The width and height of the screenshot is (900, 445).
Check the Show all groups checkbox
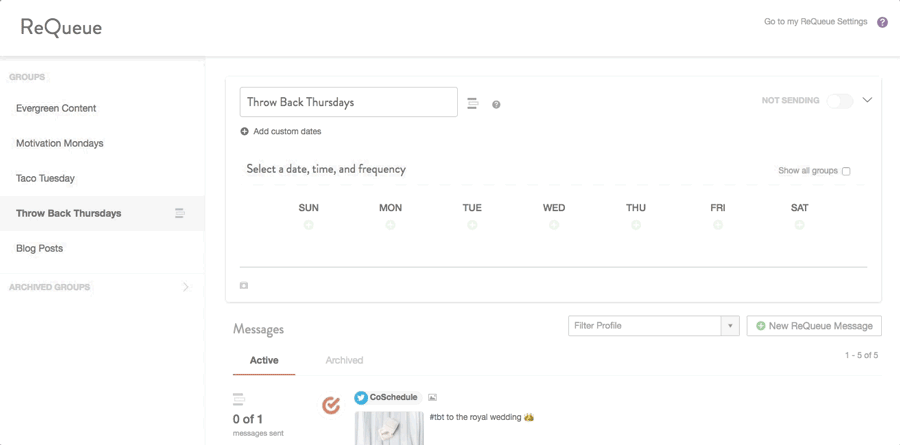[846, 171]
